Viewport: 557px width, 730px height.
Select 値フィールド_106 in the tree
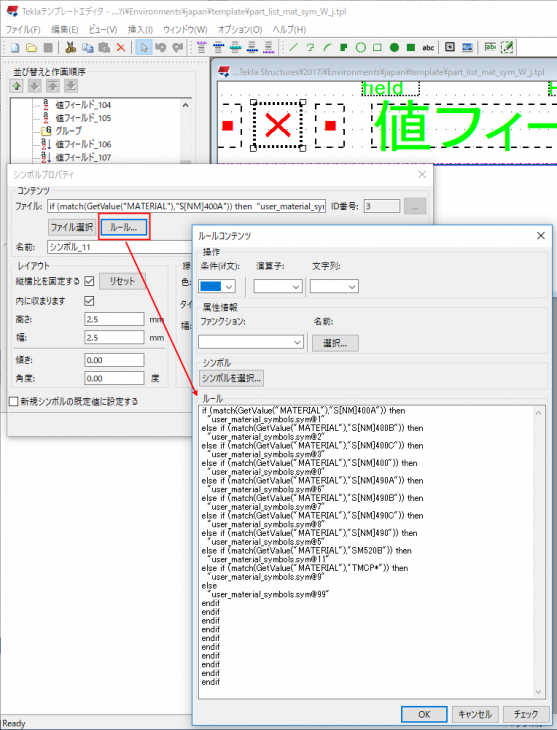coord(83,144)
